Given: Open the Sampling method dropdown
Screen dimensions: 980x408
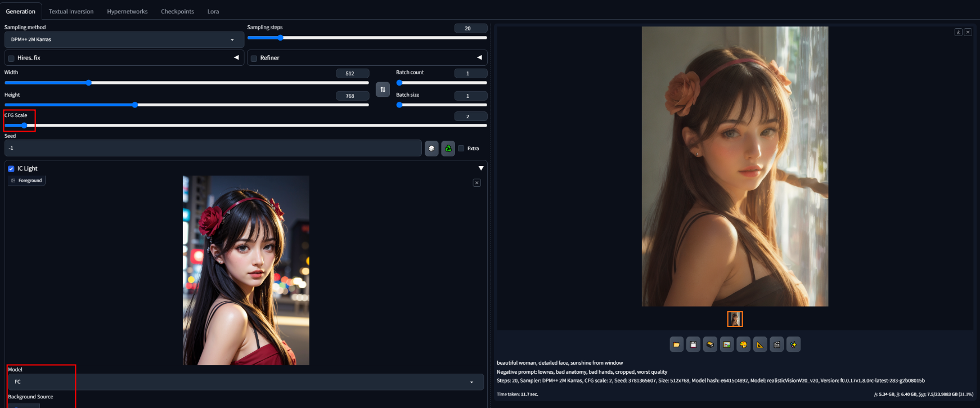Looking at the screenshot, I should coord(124,39).
